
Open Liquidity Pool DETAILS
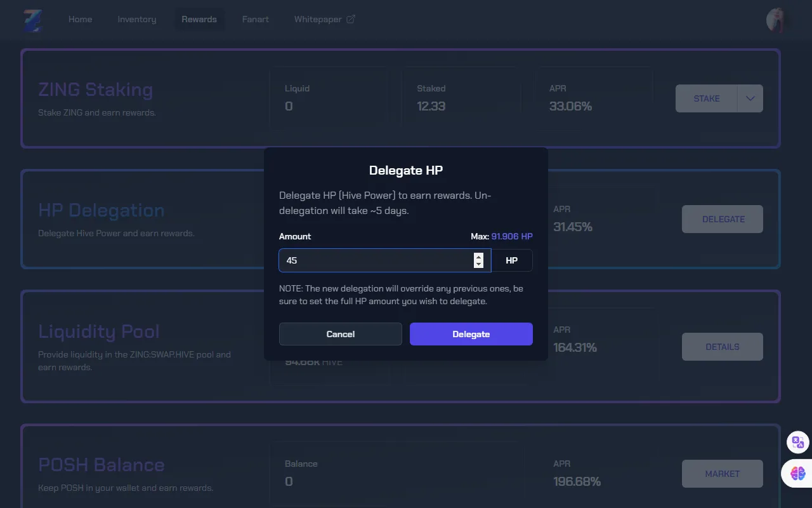tap(723, 347)
